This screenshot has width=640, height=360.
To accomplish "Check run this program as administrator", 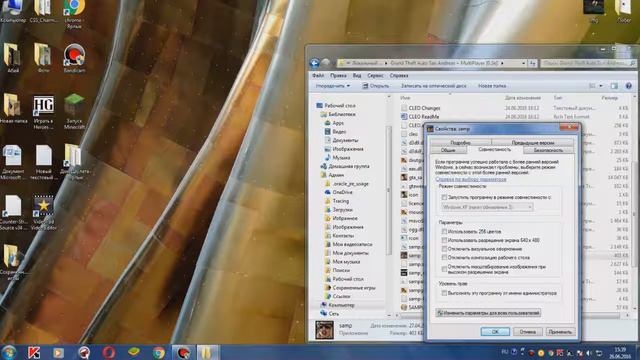I will tap(444, 293).
